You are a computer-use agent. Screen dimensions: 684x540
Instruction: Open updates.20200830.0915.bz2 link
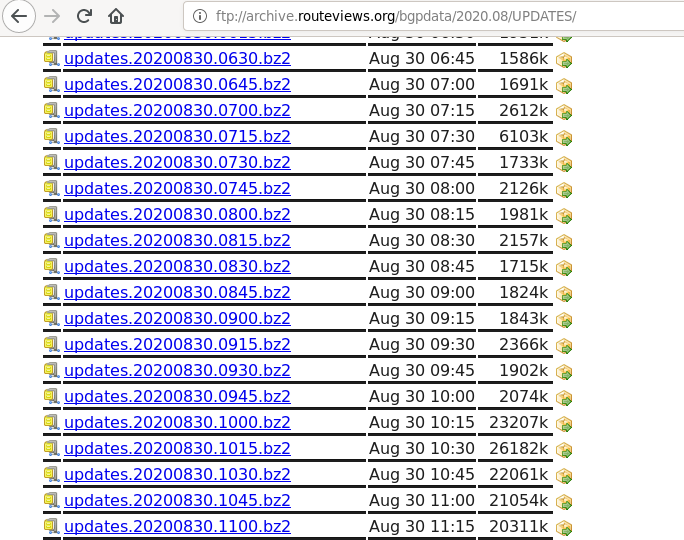click(x=177, y=345)
